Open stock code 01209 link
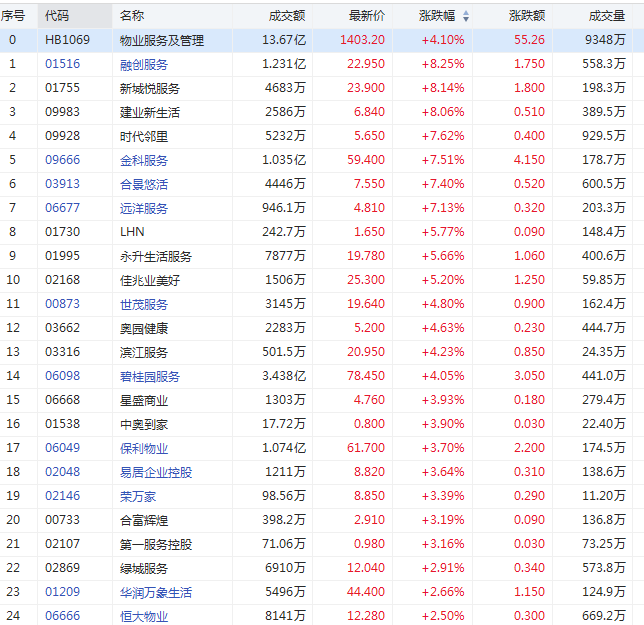Viewport: 644px width, 625px height. coord(62,592)
